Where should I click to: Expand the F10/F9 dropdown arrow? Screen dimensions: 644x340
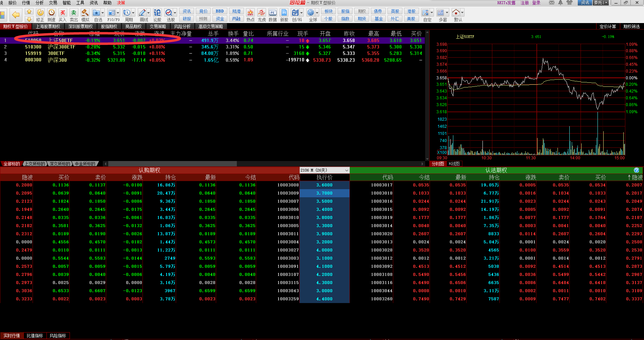[118, 13]
